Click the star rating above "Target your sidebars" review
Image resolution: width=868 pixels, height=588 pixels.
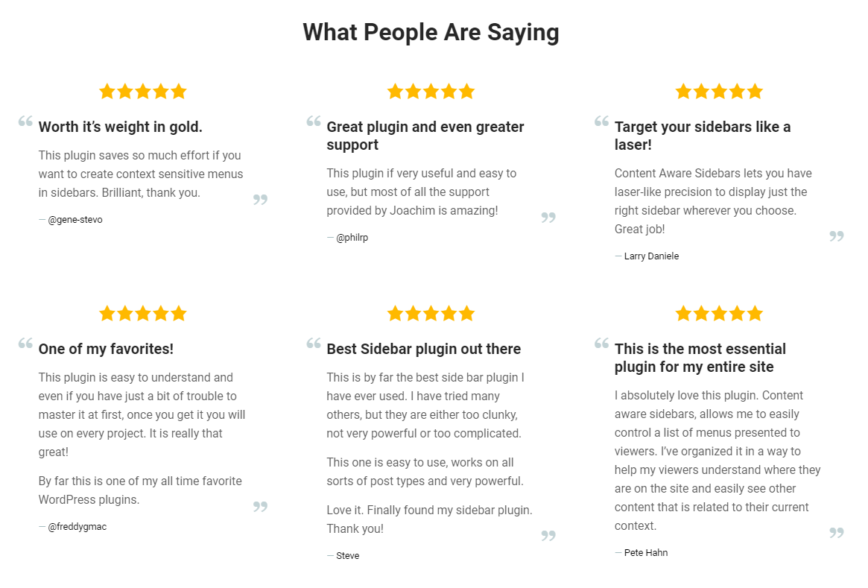coord(719,92)
